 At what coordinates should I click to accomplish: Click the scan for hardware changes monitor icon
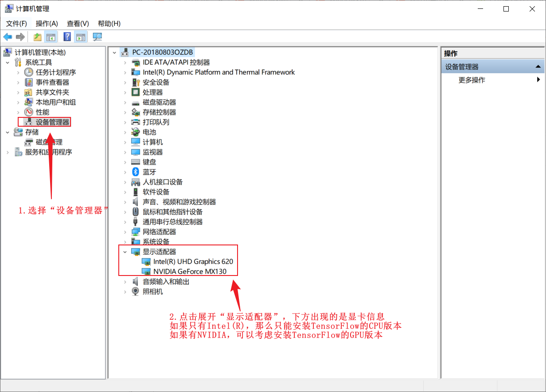[97, 37]
